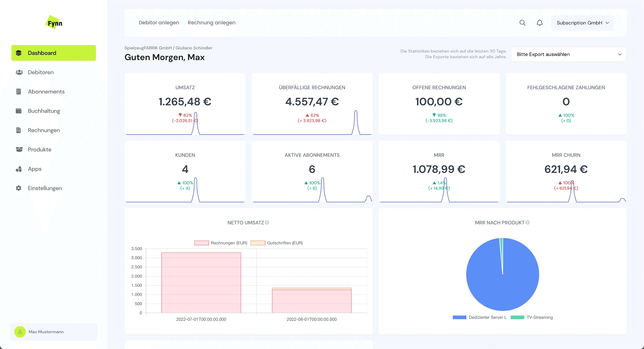Click the MRR nach Produkt help icon

pos(528,222)
